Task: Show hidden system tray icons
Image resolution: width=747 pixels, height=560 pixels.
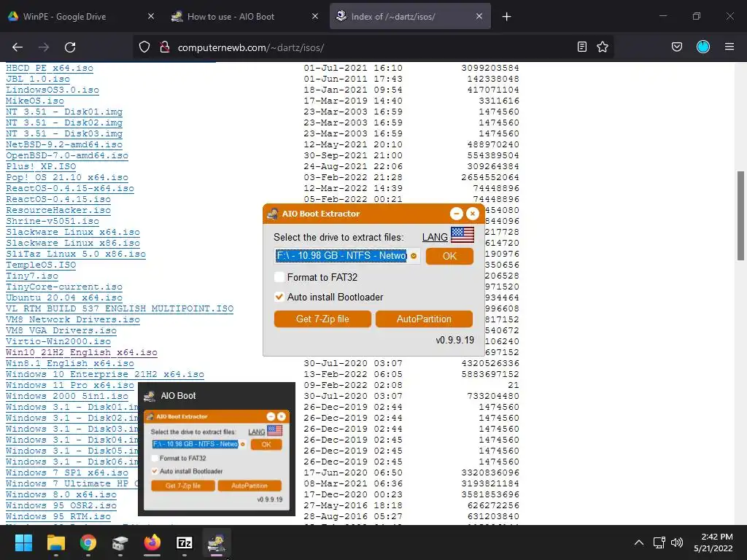Action: click(x=639, y=542)
